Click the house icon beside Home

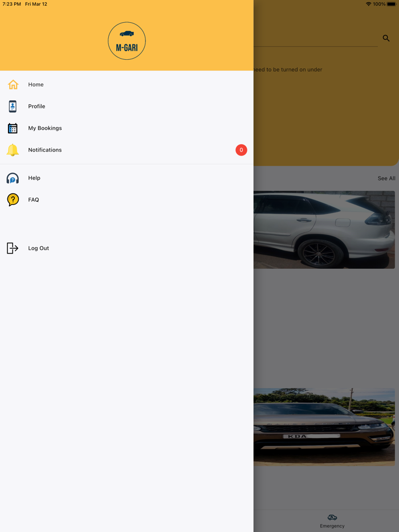point(13,85)
